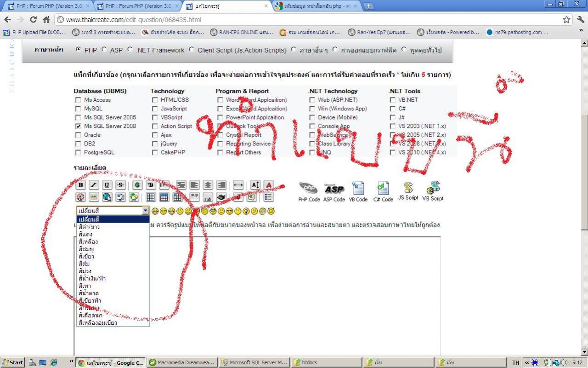
Task: Choose สีแดง from the color list
Action: tap(113, 234)
